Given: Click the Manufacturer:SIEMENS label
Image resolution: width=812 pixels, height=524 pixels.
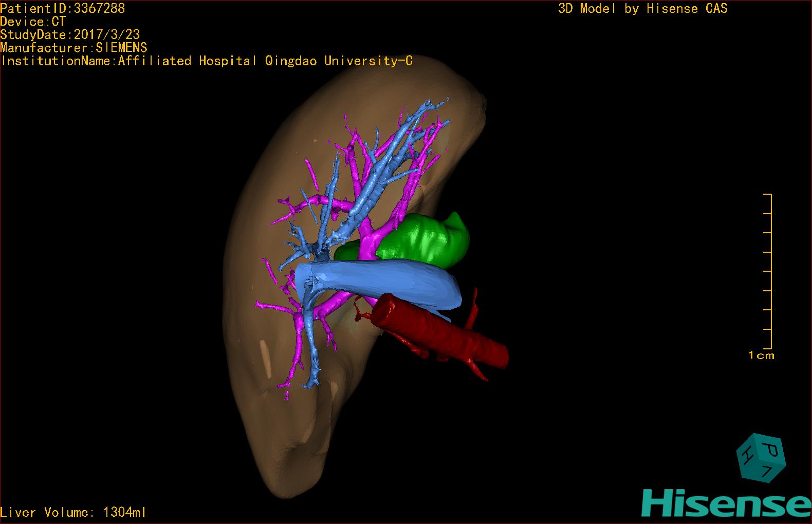Looking at the screenshot, I should pyautogui.click(x=74, y=48).
